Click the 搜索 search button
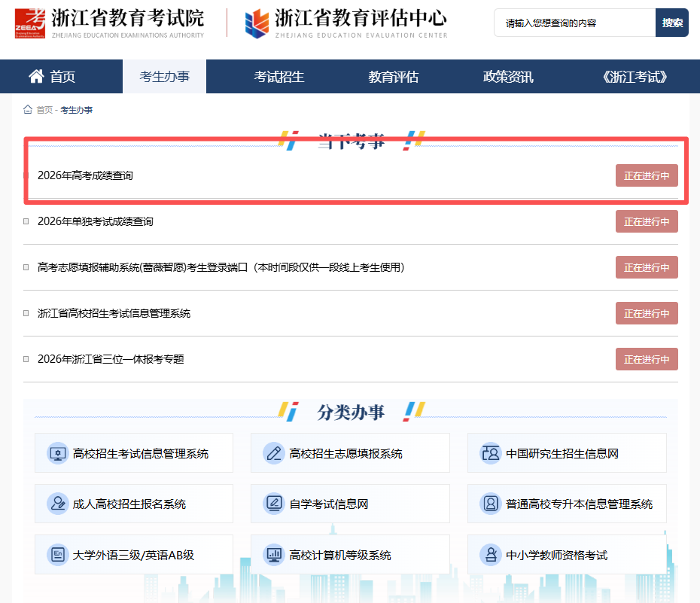Image resolution: width=700 pixels, height=603 pixels. tap(672, 23)
